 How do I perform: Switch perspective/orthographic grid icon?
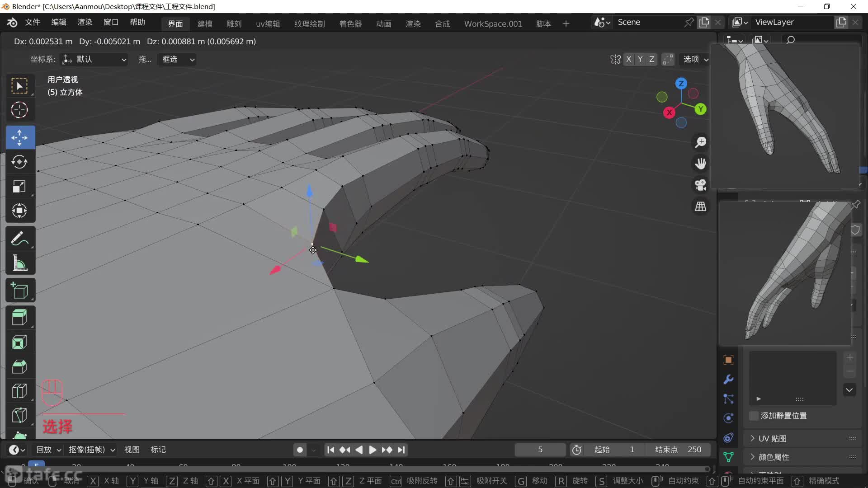701,206
